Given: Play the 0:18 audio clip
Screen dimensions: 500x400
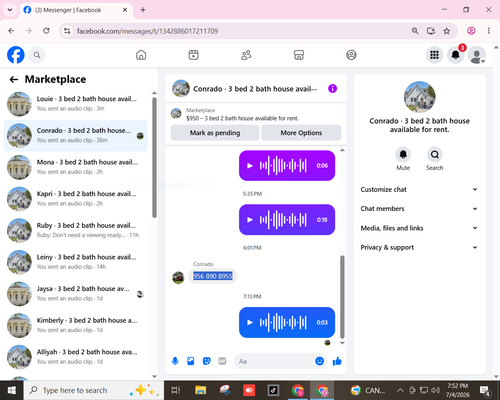Looking at the screenshot, I should point(250,220).
